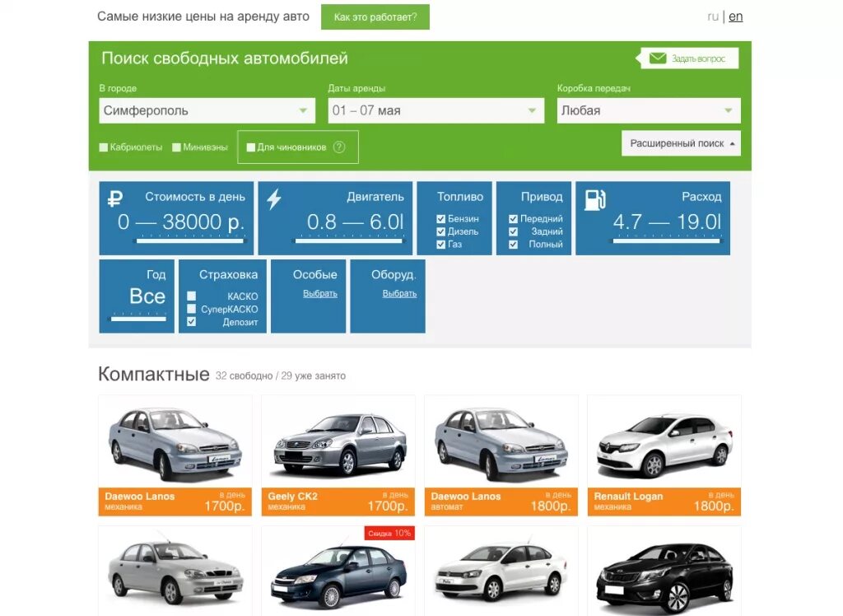The height and width of the screenshot is (616, 843).
Task: Switch language to en
Action: [735, 16]
